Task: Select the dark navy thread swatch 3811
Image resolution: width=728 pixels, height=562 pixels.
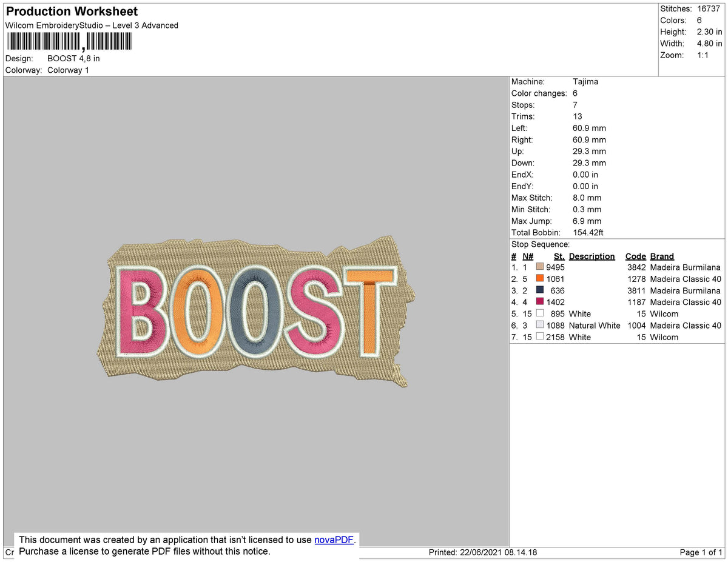Action: click(539, 290)
